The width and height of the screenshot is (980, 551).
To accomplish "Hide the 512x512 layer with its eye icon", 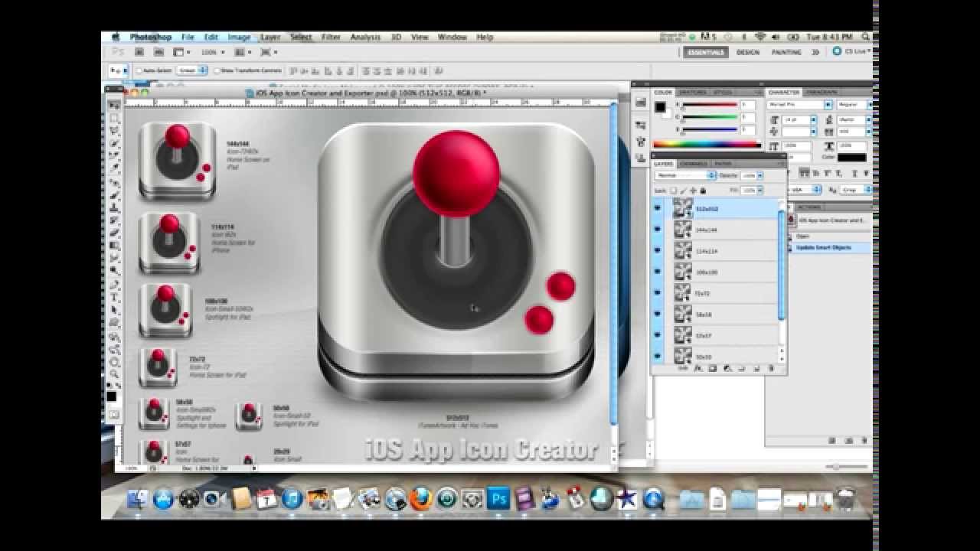I will [x=658, y=207].
